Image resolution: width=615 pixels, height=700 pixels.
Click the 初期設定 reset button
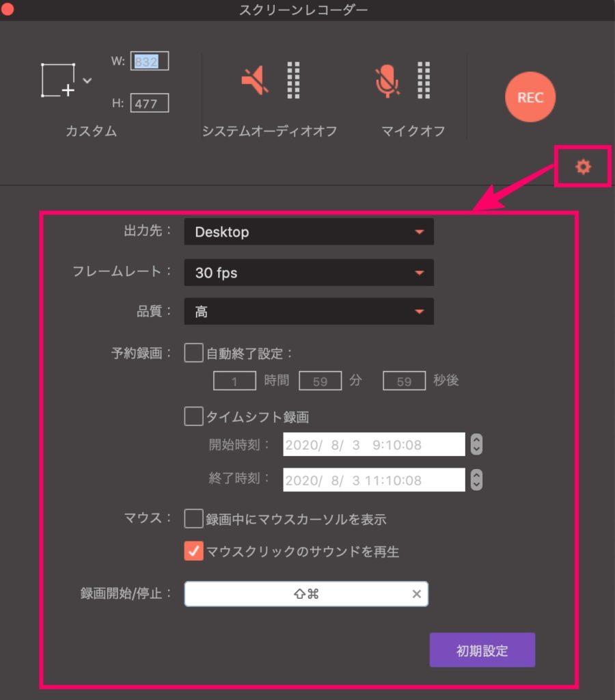(482, 650)
